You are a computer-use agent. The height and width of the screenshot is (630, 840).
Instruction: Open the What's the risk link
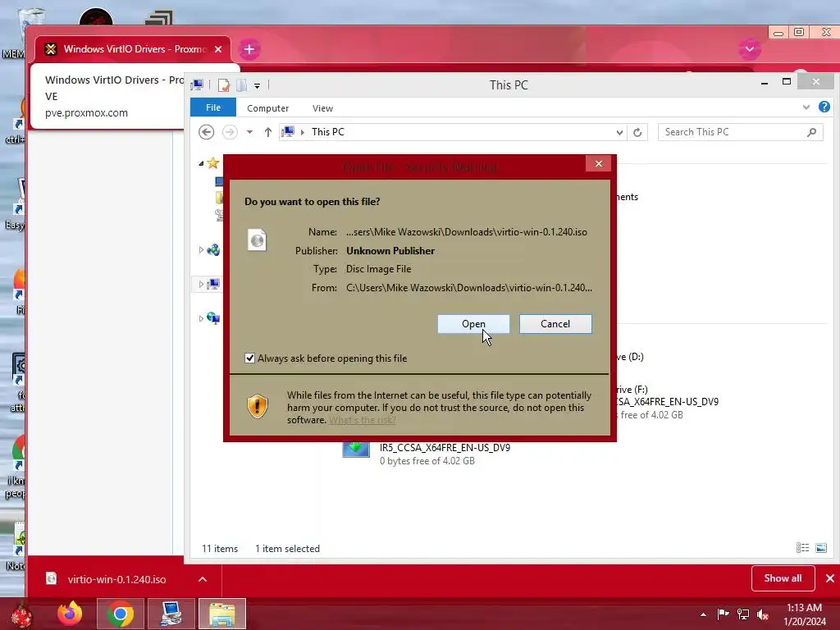coord(362,420)
